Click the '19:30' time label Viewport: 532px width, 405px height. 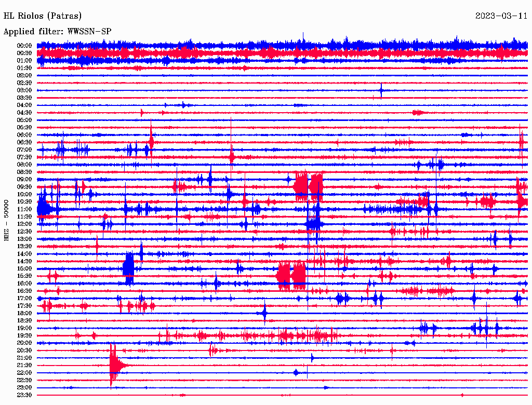24,336
